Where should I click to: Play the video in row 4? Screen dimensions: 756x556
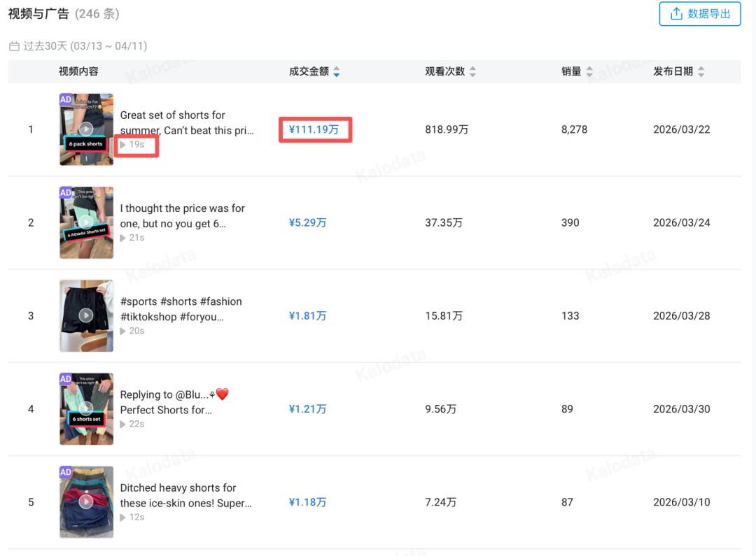(85, 408)
